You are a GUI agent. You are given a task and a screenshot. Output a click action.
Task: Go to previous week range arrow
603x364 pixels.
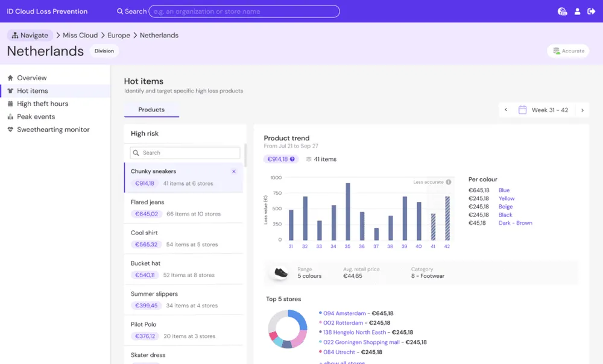pos(506,110)
